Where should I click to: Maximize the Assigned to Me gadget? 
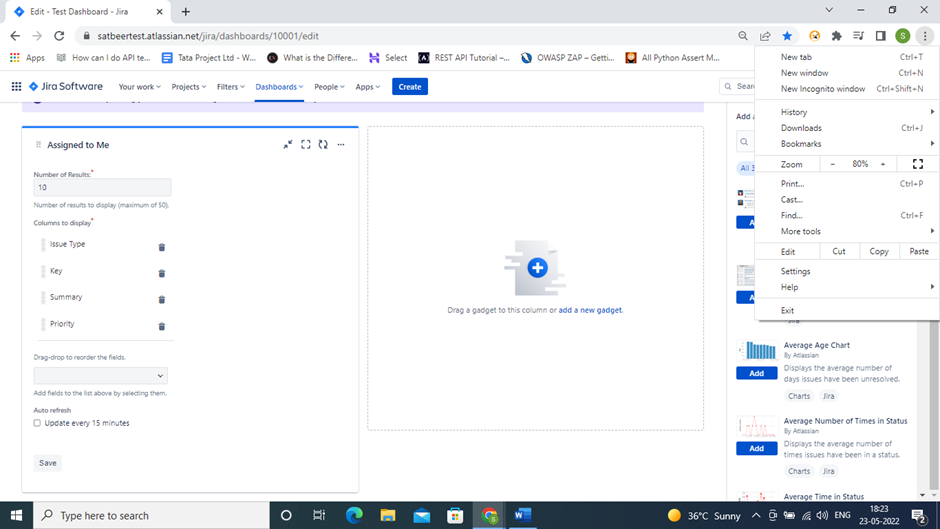306,145
